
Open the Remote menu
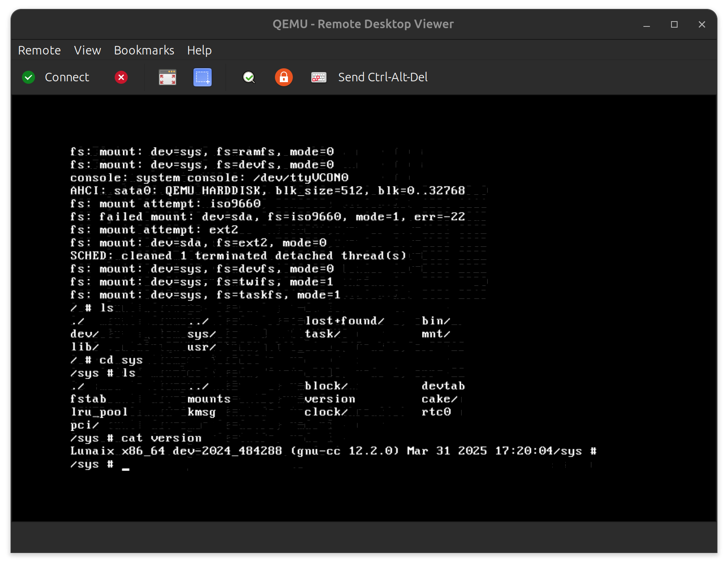click(x=39, y=50)
